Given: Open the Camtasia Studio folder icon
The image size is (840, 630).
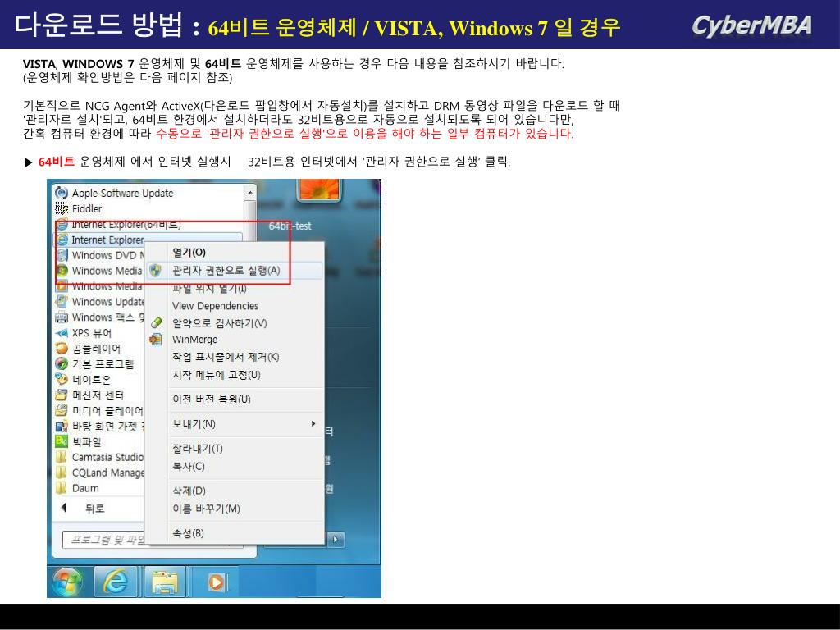Looking at the screenshot, I should click(62, 457).
